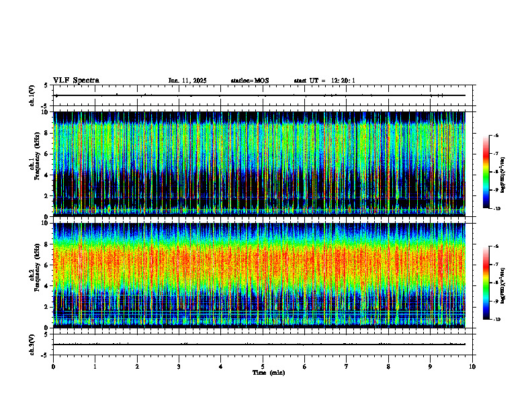Click time axis tick label "3"
This screenshot has height=411, width=532.
pyautogui.click(x=179, y=367)
